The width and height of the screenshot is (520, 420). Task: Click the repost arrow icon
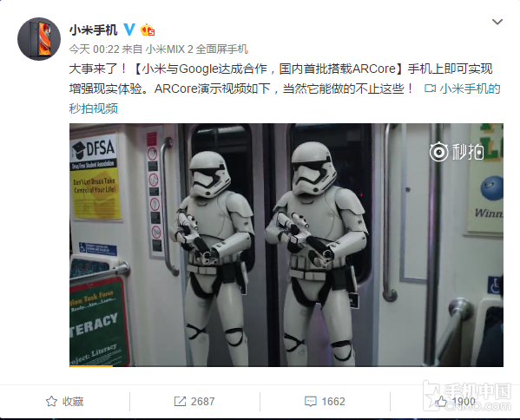pyautogui.click(x=180, y=402)
